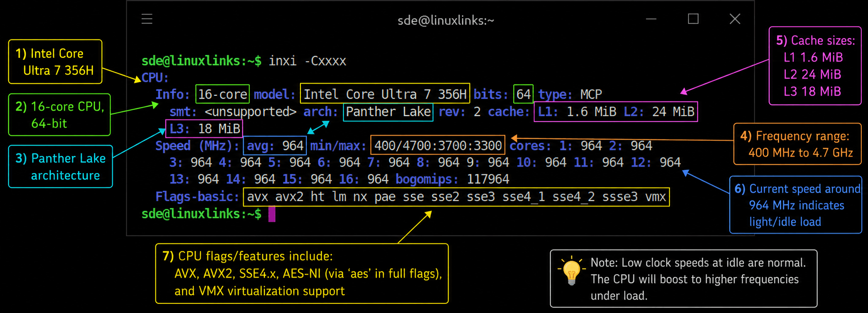The height and width of the screenshot is (313, 868).
Task: Click the '24 MiB' value in terminal output
Action: (x=673, y=112)
